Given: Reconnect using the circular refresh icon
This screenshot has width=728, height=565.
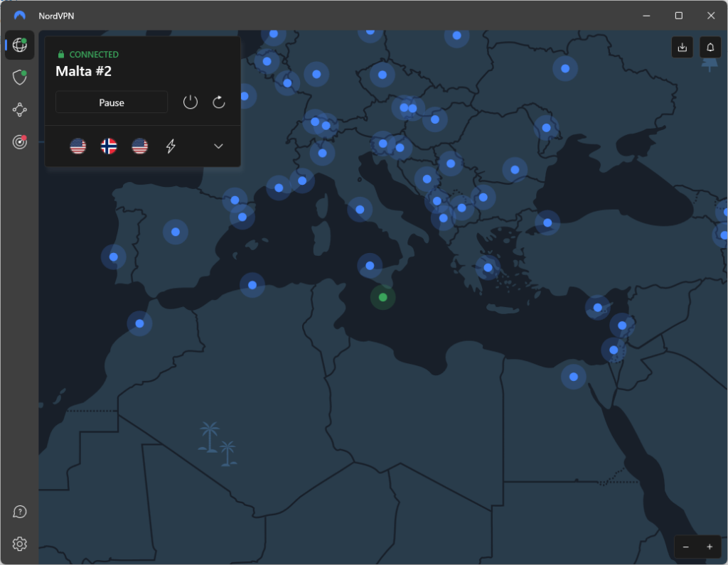Looking at the screenshot, I should 219,102.
